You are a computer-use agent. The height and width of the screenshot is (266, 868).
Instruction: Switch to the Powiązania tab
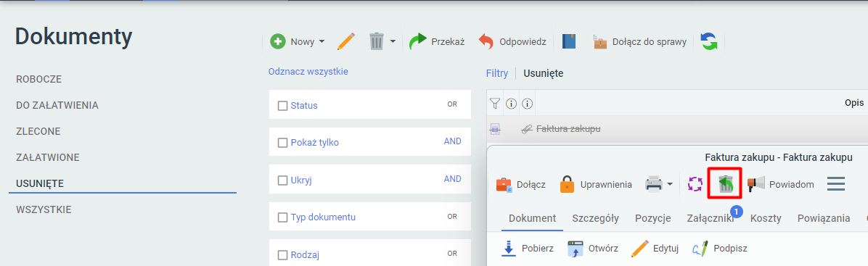pyautogui.click(x=824, y=218)
